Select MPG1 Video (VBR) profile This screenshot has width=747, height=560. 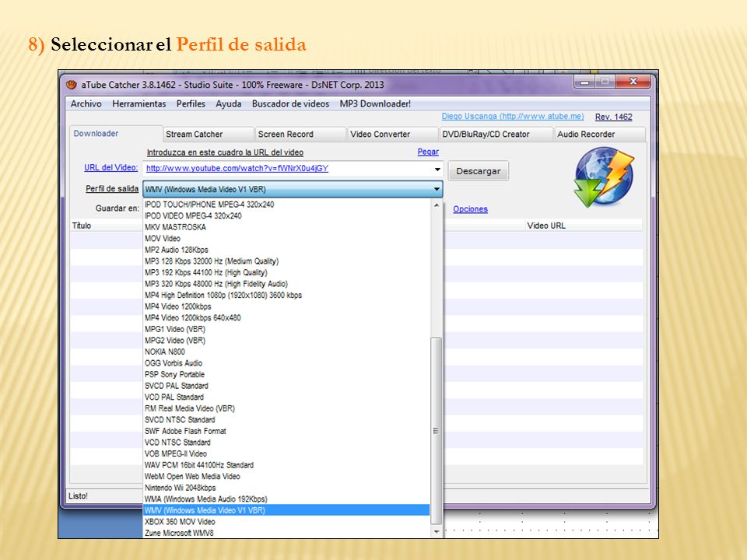point(286,330)
